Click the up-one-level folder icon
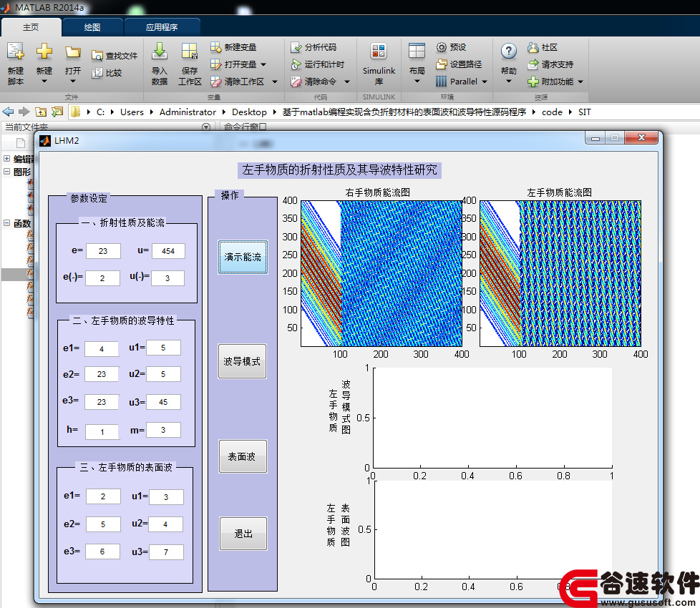Viewport: 700px width, 608px height. pos(41,112)
